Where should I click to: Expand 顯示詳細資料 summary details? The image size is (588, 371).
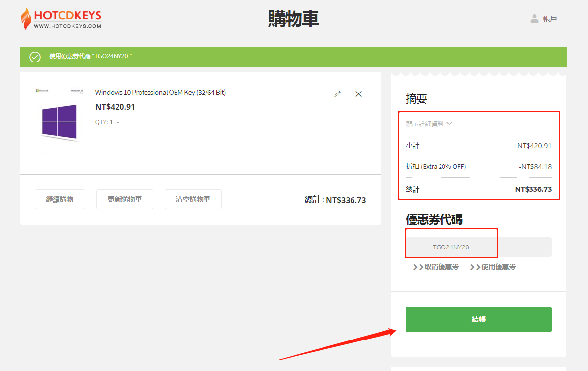(429, 124)
